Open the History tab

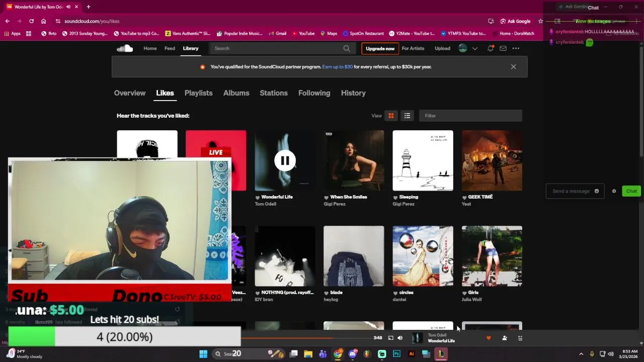[x=353, y=93]
